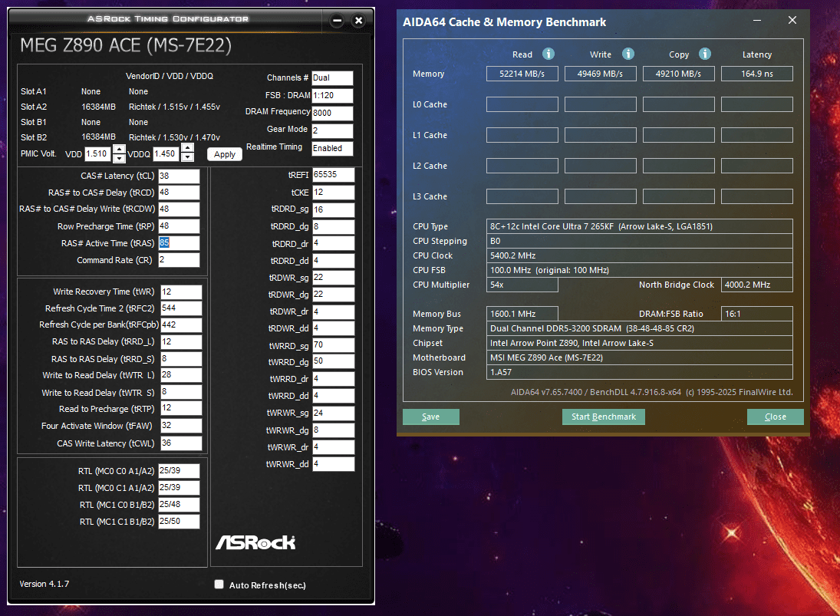Image resolution: width=840 pixels, height=616 pixels.
Task: Minimize the ASRock Timing Configurator window
Action: pos(337,21)
